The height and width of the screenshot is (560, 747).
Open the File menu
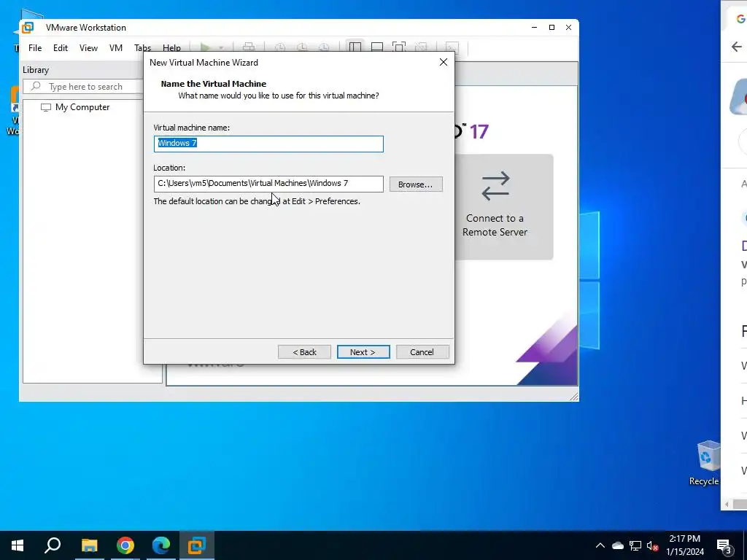click(x=35, y=47)
